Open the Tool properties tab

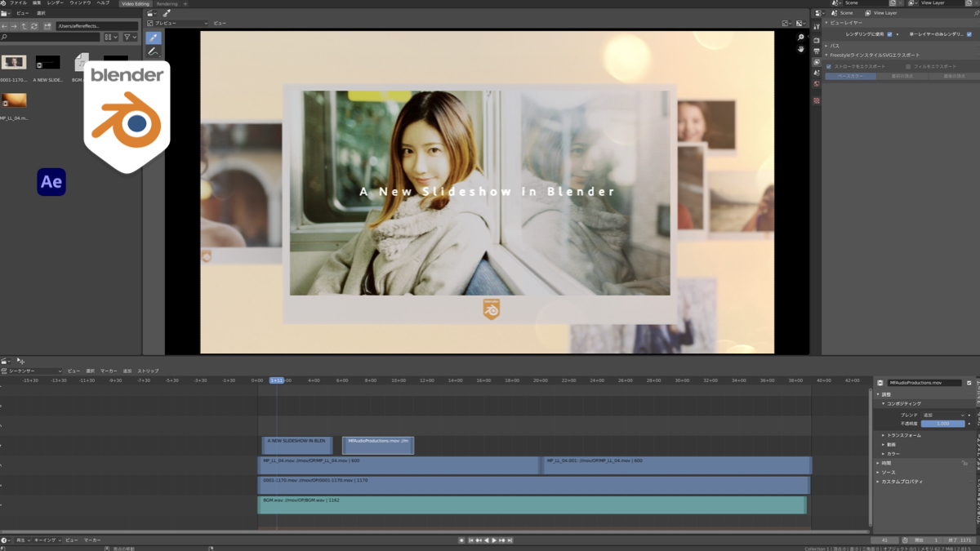[817, 27]
